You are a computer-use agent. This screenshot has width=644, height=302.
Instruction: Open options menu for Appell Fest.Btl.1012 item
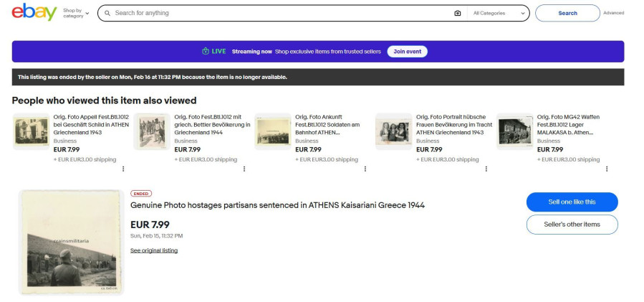[x=123, y=169]
